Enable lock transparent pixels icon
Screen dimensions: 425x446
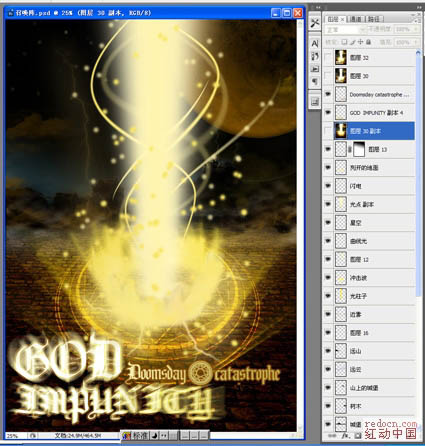pyautogui.click(x=345, y=42)
